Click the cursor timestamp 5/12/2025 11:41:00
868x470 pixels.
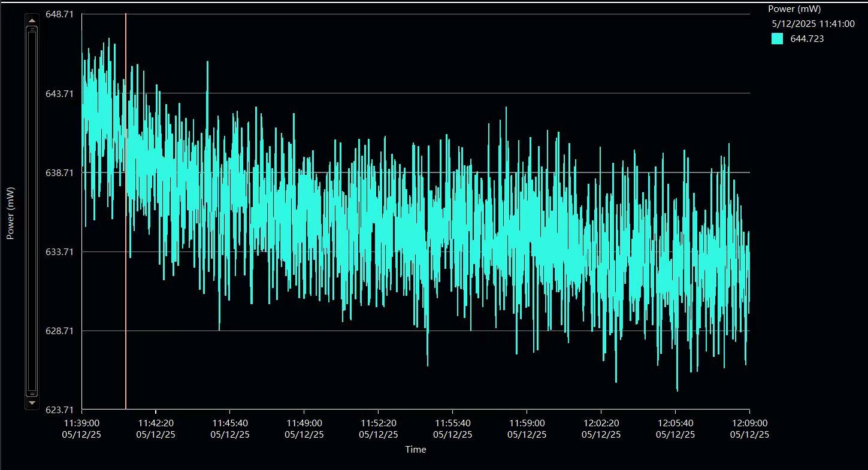click(813, 24)
